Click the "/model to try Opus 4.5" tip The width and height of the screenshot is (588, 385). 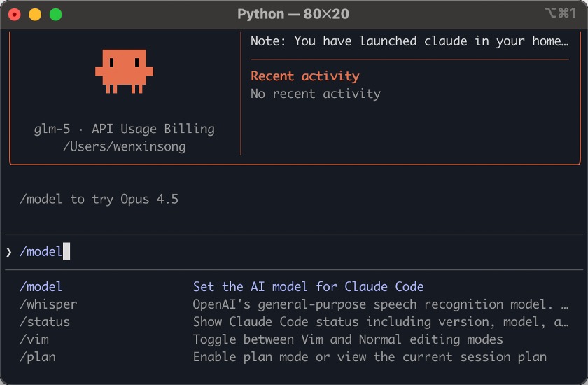point(99,199)
